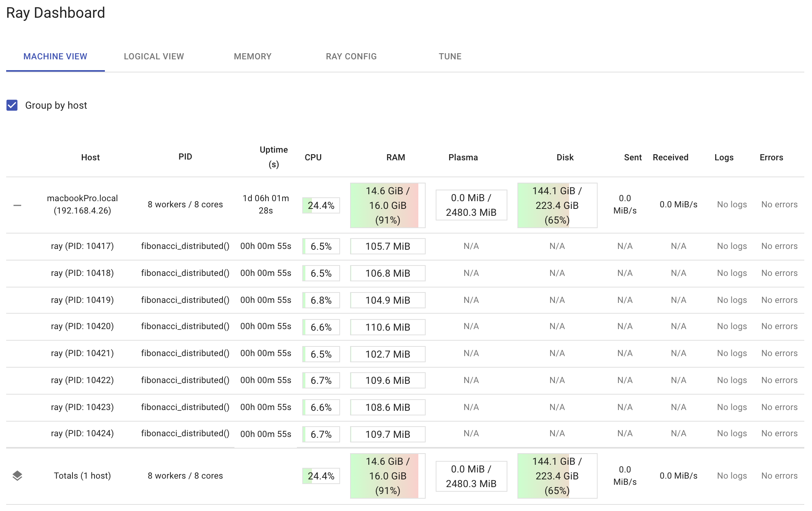The image size is (812, 511).
Task: Select worker ray (PID: 10420)
Action: (83, 326)
